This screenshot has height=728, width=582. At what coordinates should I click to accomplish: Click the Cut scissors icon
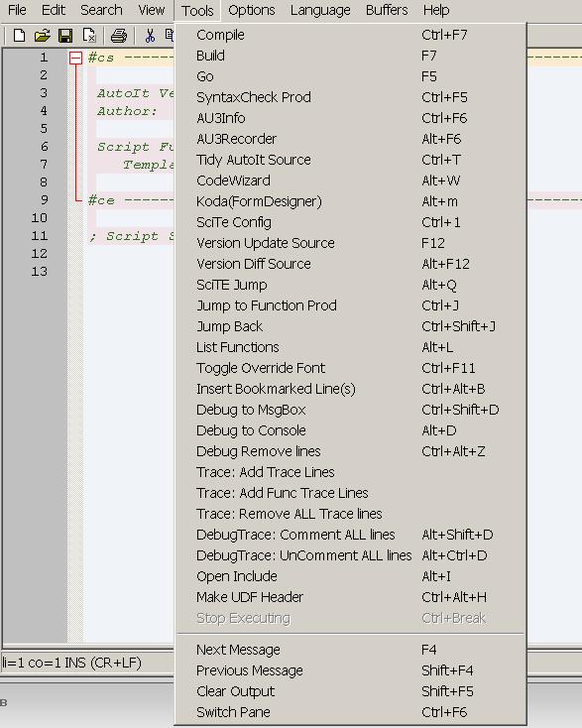tap(150, 36)
